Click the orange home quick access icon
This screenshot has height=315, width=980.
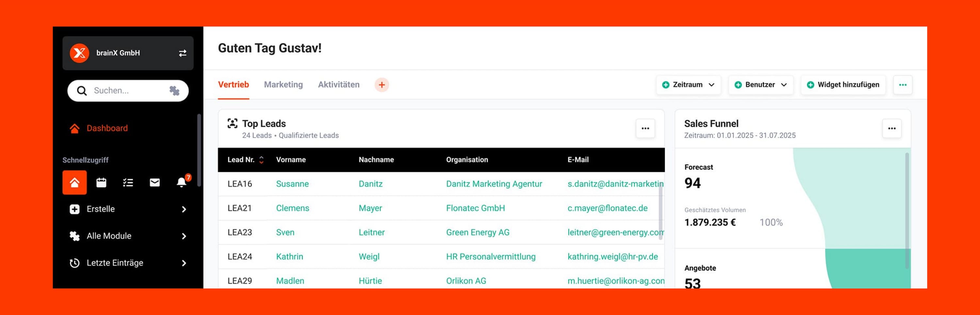pos(74,183)
